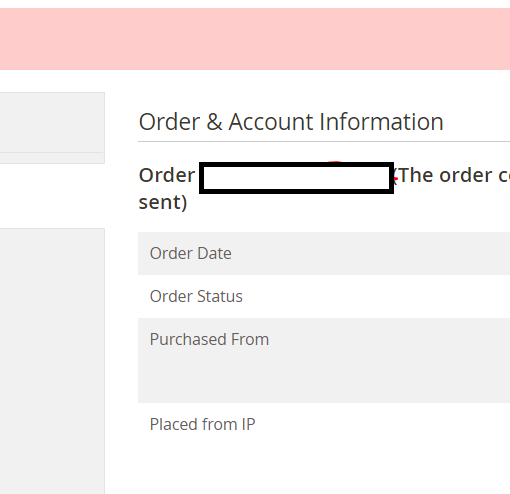Image resolution: width=510 pixels, height=494 pixels.
Task: Click the word sent) below Order
Action: 163,203
